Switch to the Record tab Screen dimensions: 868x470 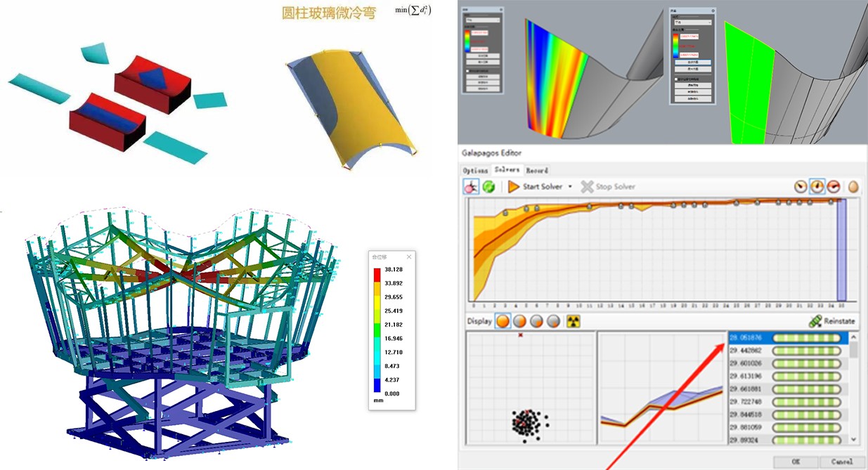pos(537,171)
